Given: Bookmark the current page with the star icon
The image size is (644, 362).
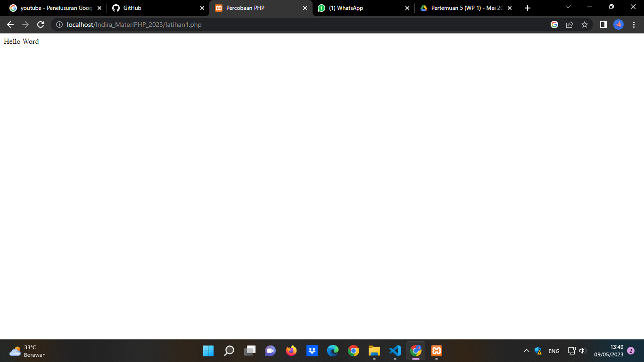Looking at the screenshot, I should [585, 25].
